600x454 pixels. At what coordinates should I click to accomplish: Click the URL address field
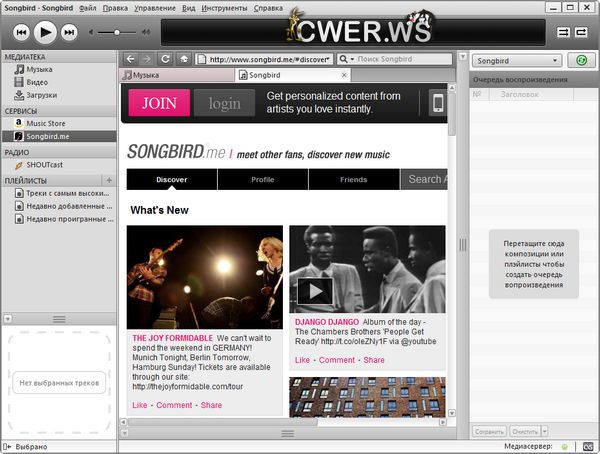(x=264, y=59)
